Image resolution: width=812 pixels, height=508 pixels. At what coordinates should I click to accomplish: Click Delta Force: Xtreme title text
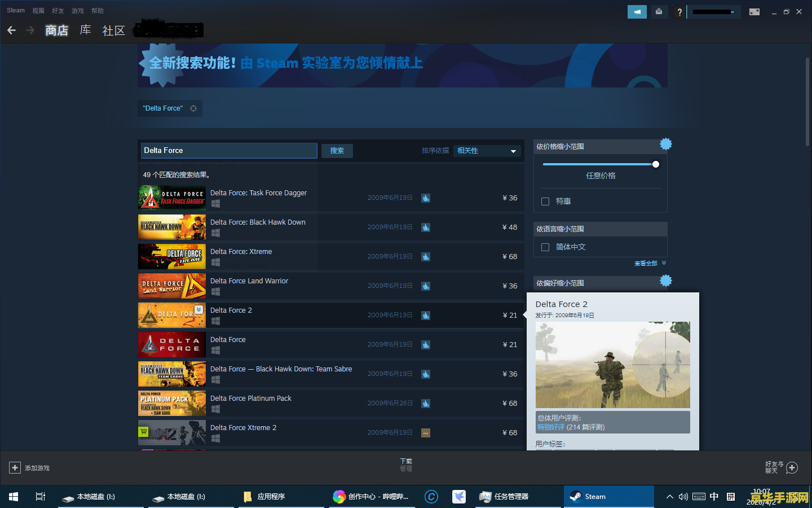(x=241, y=252)
